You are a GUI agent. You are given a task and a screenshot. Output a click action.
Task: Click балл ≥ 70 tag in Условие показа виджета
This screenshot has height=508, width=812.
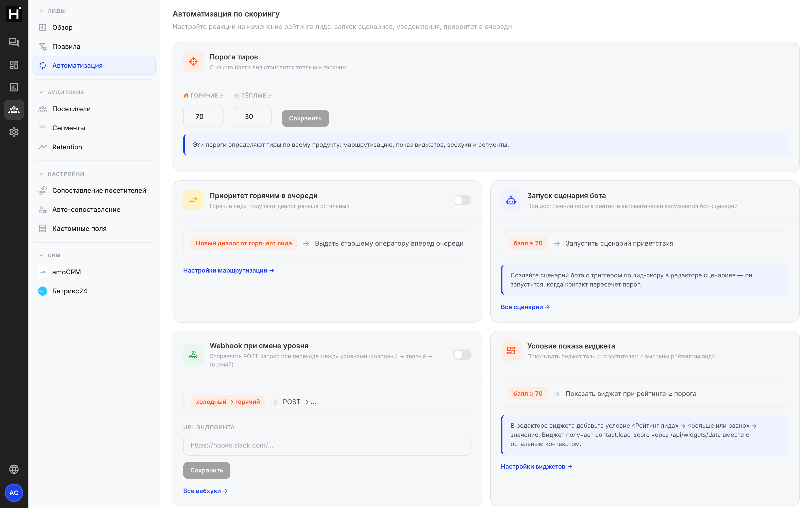(x=528, y=394)
